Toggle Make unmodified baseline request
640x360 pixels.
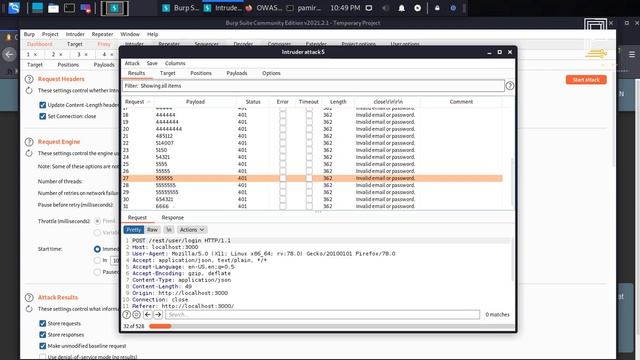coord(42,346)
